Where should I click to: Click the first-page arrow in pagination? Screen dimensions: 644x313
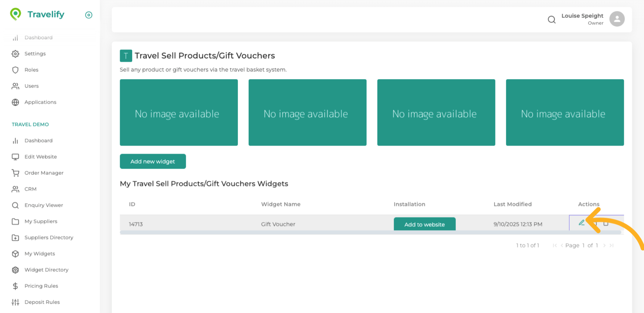(554, 245)
